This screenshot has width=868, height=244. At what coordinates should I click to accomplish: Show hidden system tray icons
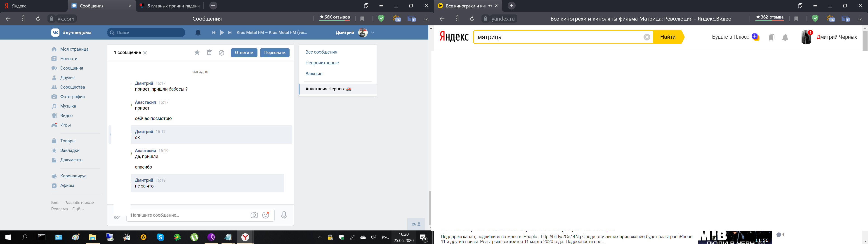coord(319,237)
